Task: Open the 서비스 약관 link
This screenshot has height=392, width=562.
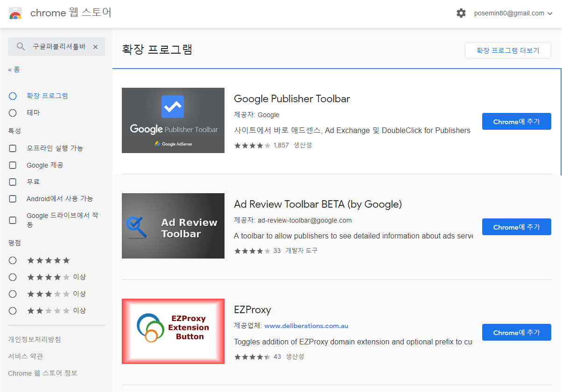Action: click(26, 356)
